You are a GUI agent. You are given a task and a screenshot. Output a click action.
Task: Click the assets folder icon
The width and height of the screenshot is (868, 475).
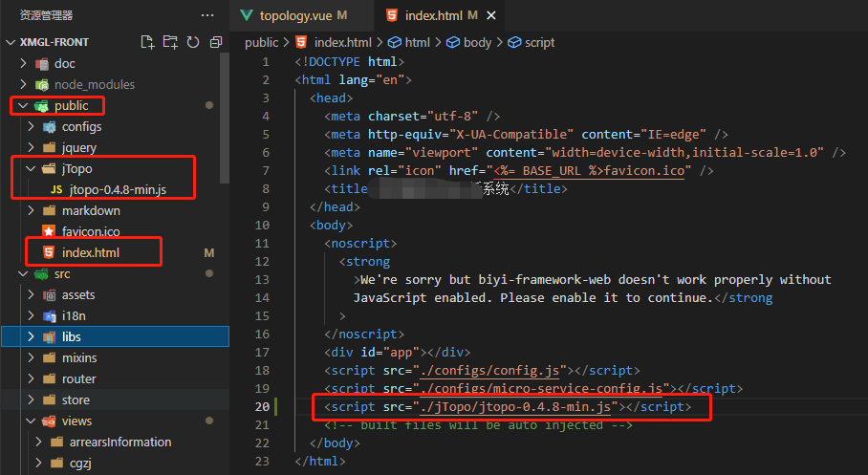[50, 295]
